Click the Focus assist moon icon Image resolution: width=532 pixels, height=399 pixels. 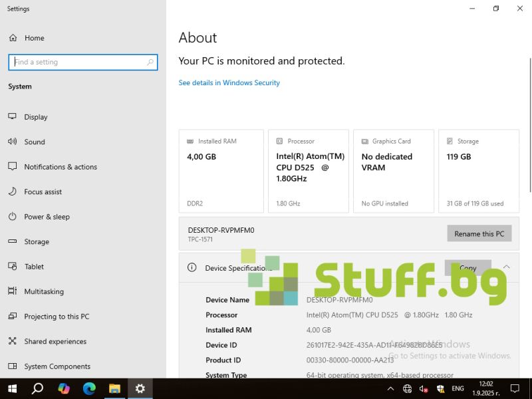click(12, 192)
